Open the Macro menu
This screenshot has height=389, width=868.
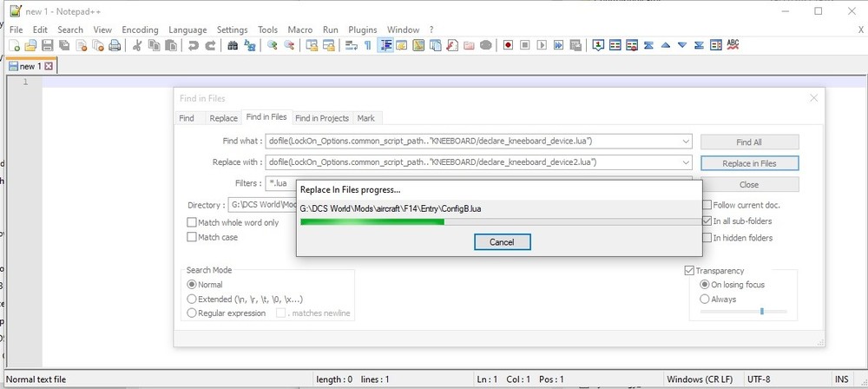click(x=300, y=30)
